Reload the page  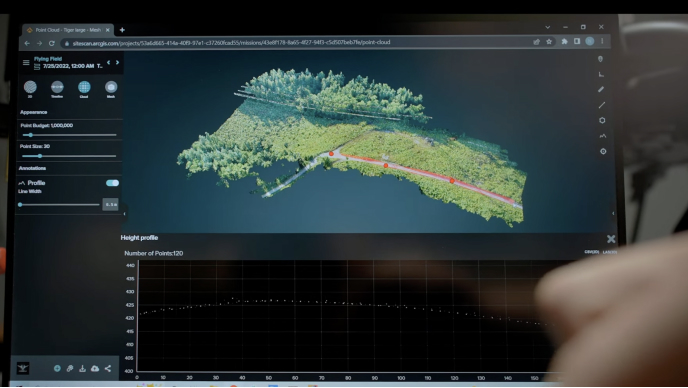click(52, 43)
